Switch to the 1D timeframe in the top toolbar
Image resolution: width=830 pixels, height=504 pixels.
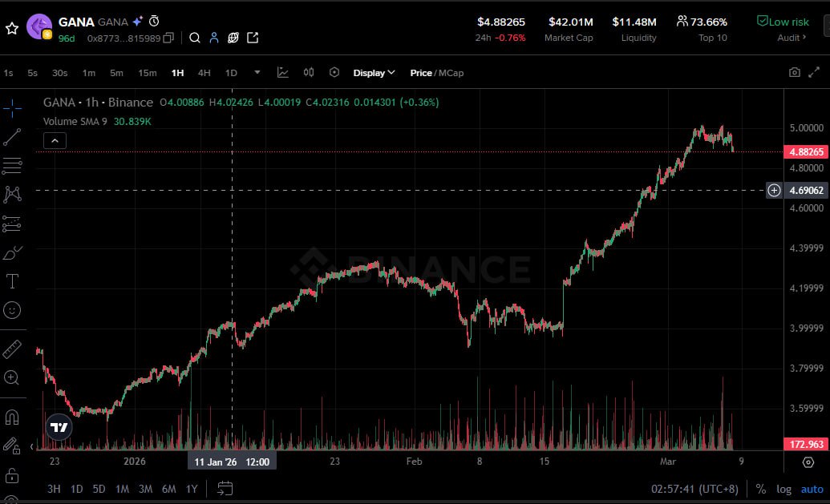point(231,73)
